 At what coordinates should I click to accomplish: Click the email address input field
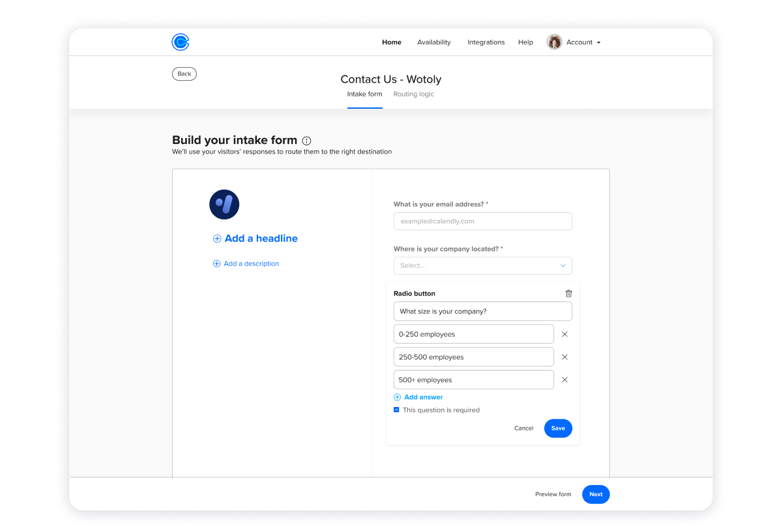[483, 221]
